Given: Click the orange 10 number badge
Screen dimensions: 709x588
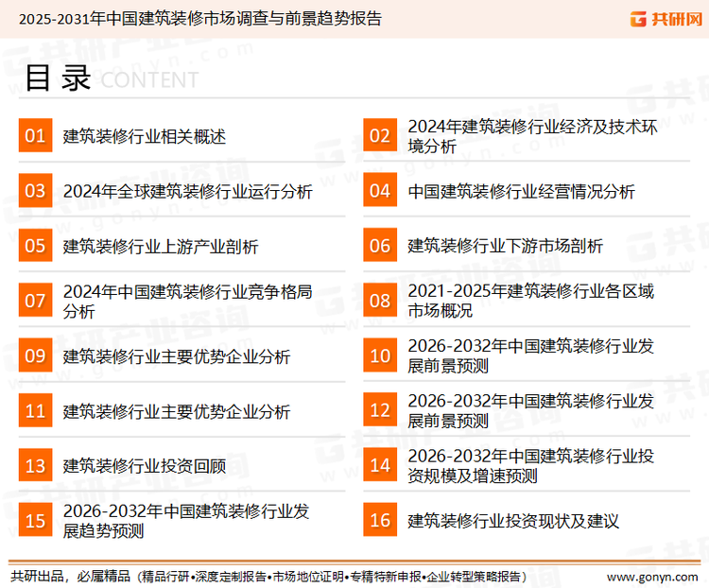Looking at the screenshot, I should click(380, 355).
